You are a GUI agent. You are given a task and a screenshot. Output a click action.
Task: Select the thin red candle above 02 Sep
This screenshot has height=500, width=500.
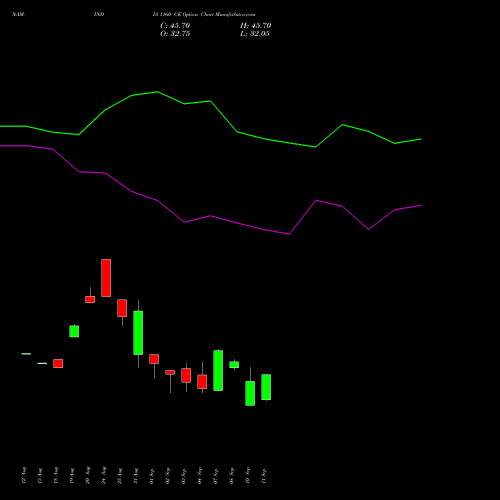pyautogui.click(x=170, y=372)
